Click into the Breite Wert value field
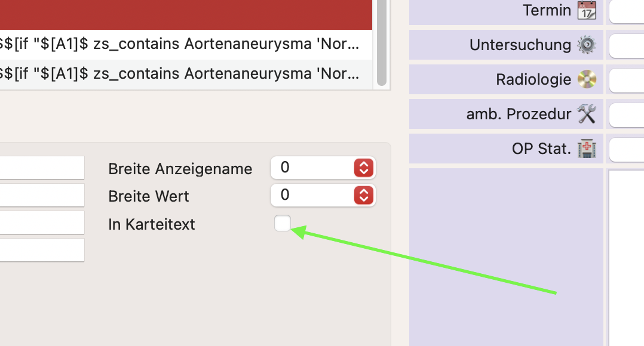644x346 pixels. (x=312, y=195)
